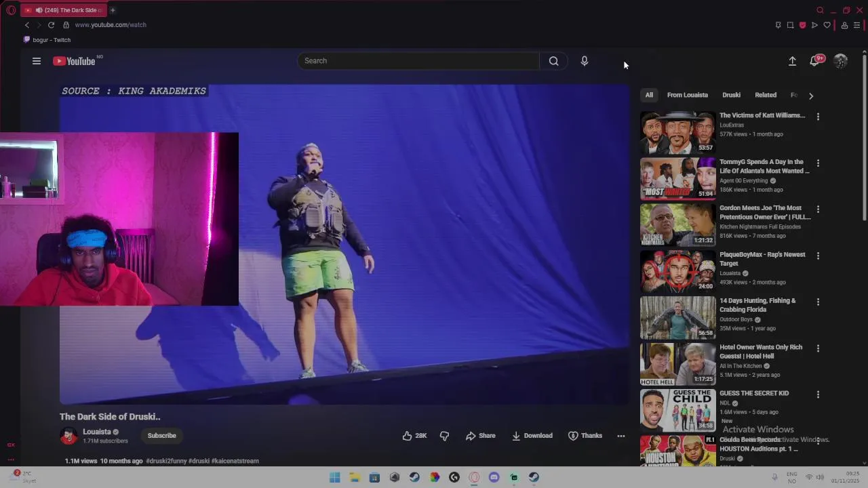The height and width of the screenshot is (488, 868).
Task: Focus the YouTube search field
Action: point(418,61)
